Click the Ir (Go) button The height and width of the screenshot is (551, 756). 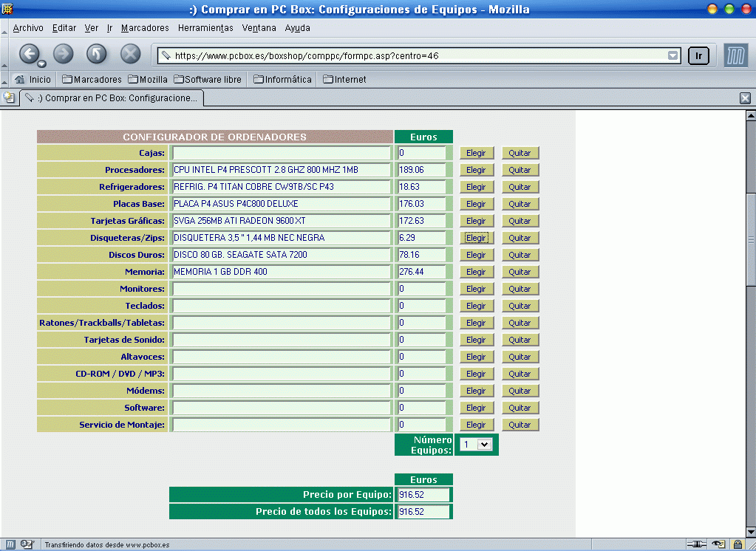click(698, 56)
